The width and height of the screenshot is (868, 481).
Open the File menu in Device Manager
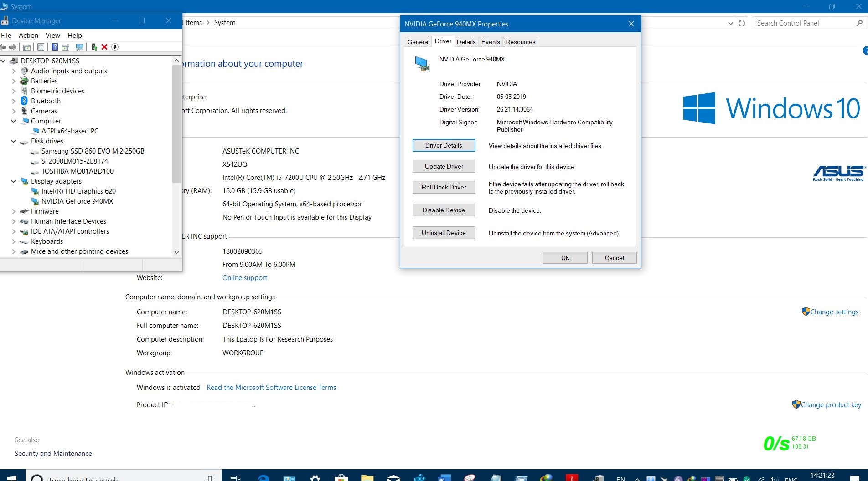coord(6,36)
